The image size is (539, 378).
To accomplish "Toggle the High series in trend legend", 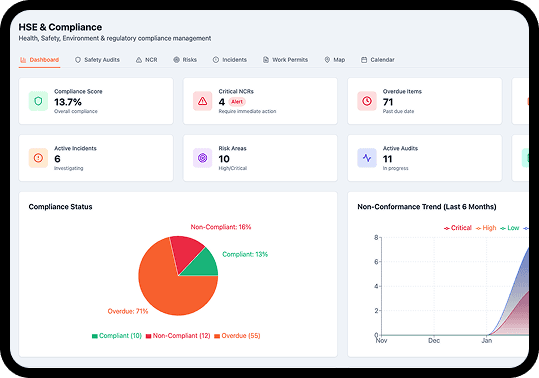I will pyautogui.click(x=486, y=228).
